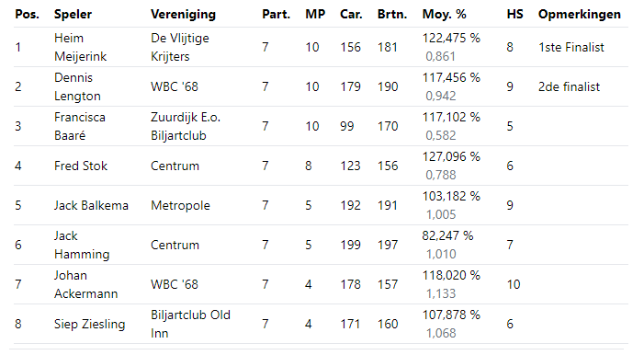Image resolution: width=644 pixels, height=355 pixels.
Task: Select Siep Ziesling row name
Action: point(89,324)
